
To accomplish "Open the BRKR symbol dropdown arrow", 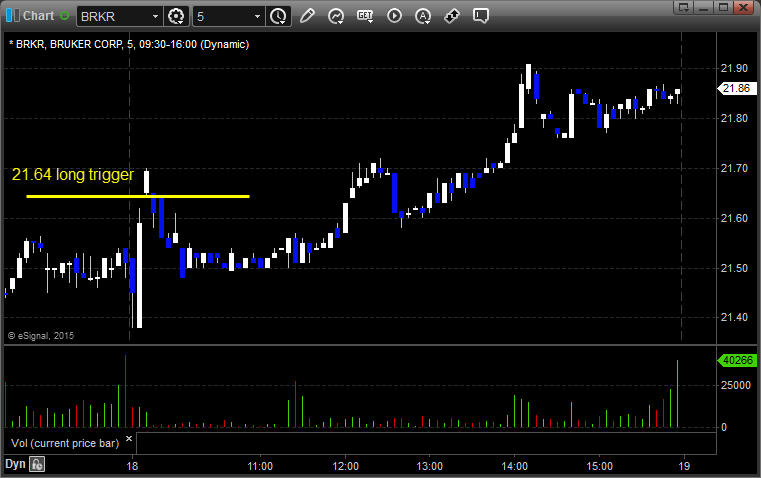I will (155, 16).
